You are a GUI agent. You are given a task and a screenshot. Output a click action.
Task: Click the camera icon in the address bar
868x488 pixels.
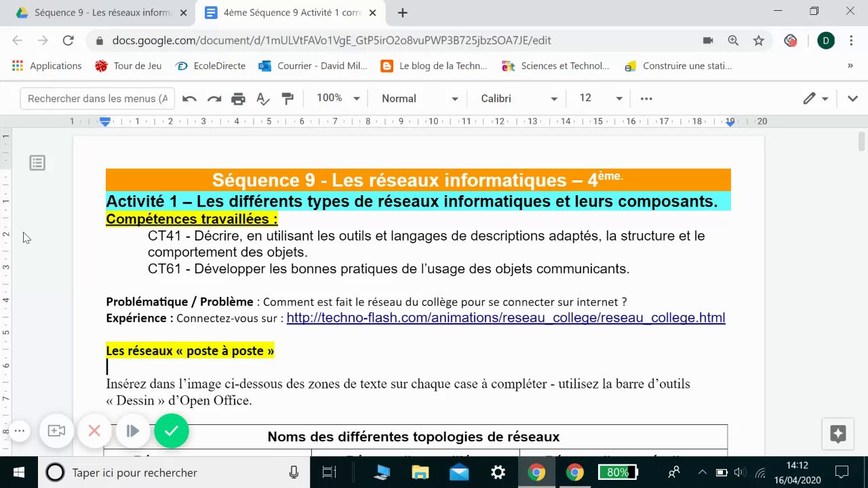tap(708, 41)
